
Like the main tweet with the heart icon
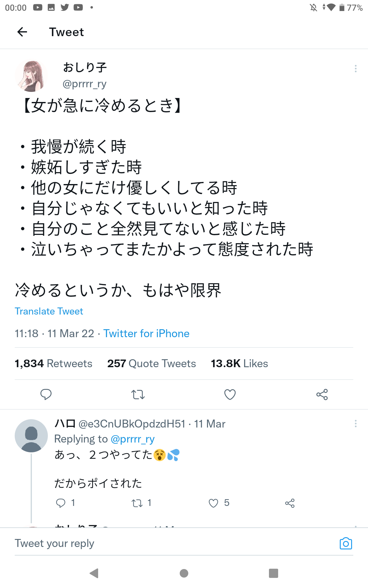click(230, 394)
